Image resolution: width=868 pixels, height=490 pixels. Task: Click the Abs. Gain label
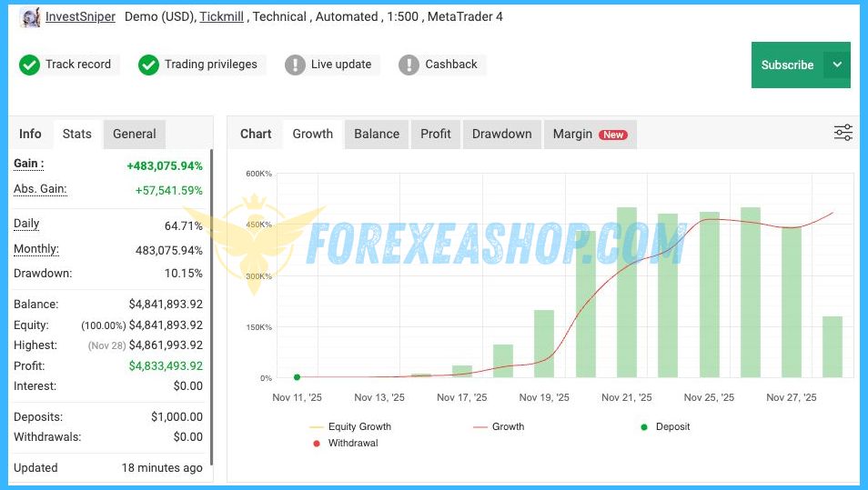click(x=40, y=189)
